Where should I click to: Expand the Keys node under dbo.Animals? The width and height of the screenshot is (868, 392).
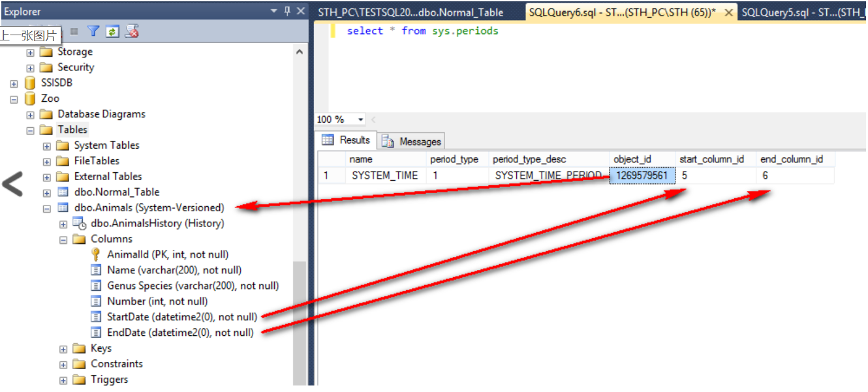63,348
